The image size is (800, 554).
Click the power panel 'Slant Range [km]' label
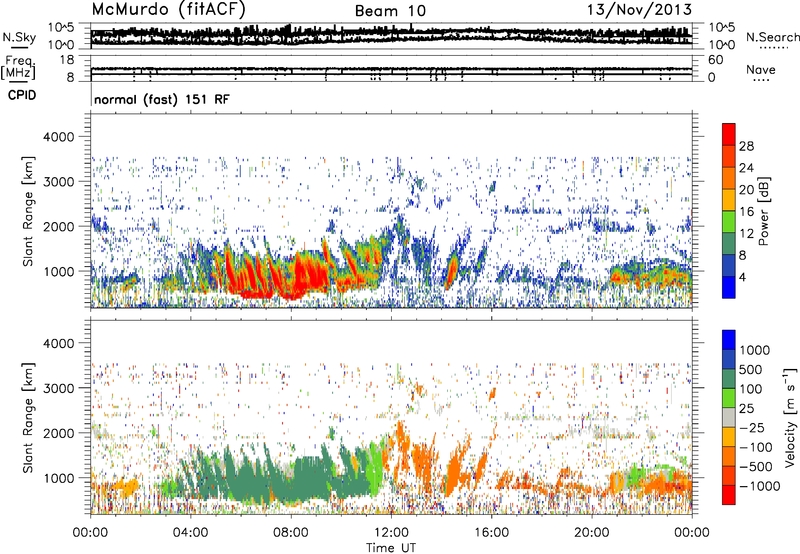[x=28, y=211]
